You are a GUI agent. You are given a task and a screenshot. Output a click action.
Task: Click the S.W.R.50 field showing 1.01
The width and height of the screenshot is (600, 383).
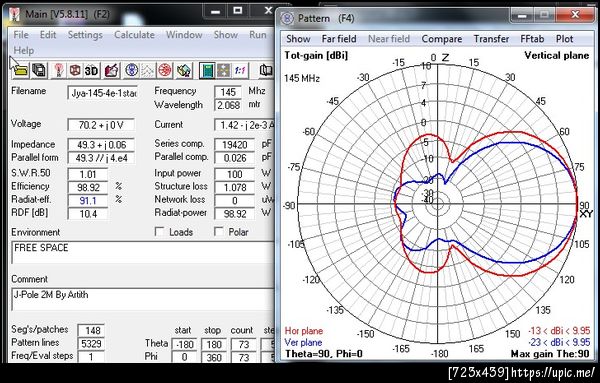pyautogui.click(x=88, y=174)
